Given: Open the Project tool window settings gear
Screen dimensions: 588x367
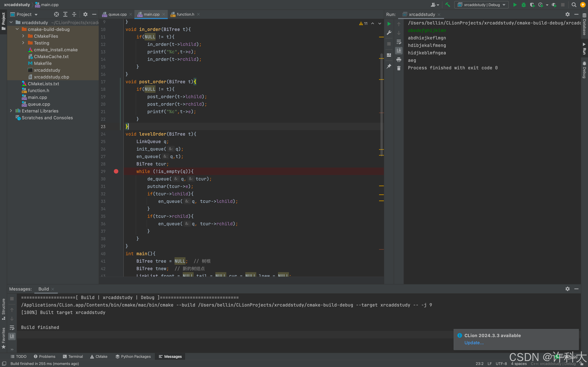Looking at the screenshot, I should [x=85, y=14].
